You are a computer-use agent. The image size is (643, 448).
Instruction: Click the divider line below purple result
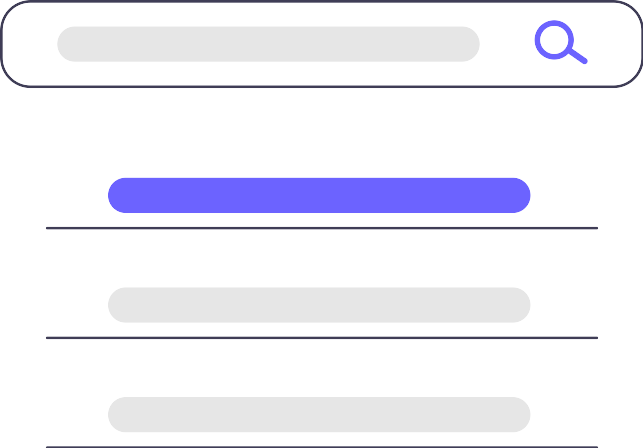320,228
